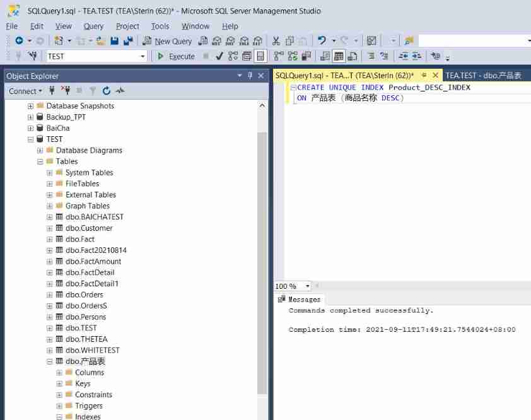Switch to the TEA.TEST - dbo.产品表 tab
Screen dimensions: 531x420
pos(483,76)
